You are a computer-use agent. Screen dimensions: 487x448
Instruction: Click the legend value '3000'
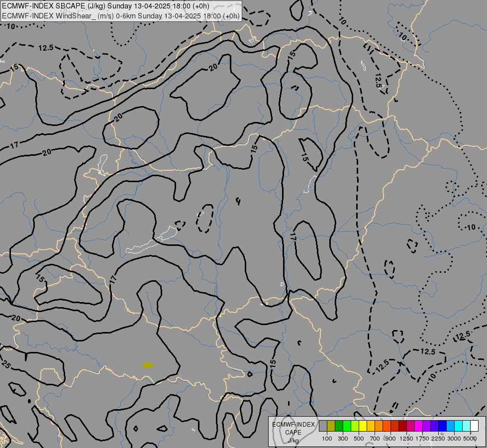tap(454, 439)
